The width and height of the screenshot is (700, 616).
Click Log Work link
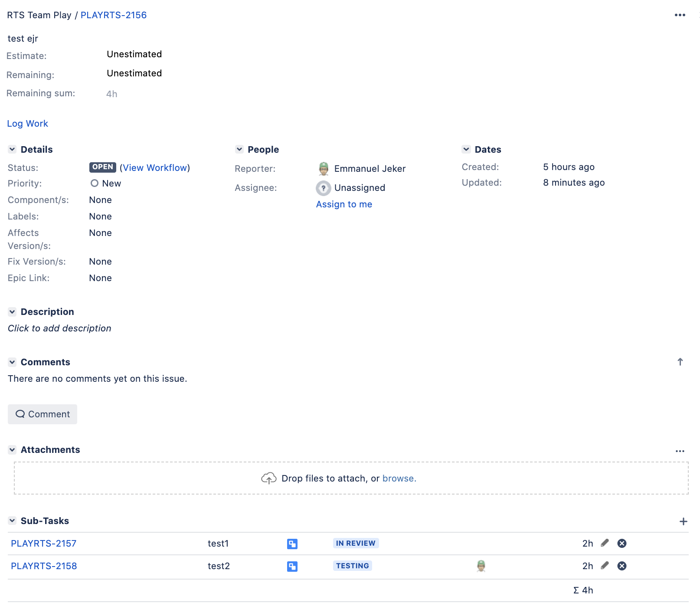pos(27,124)
